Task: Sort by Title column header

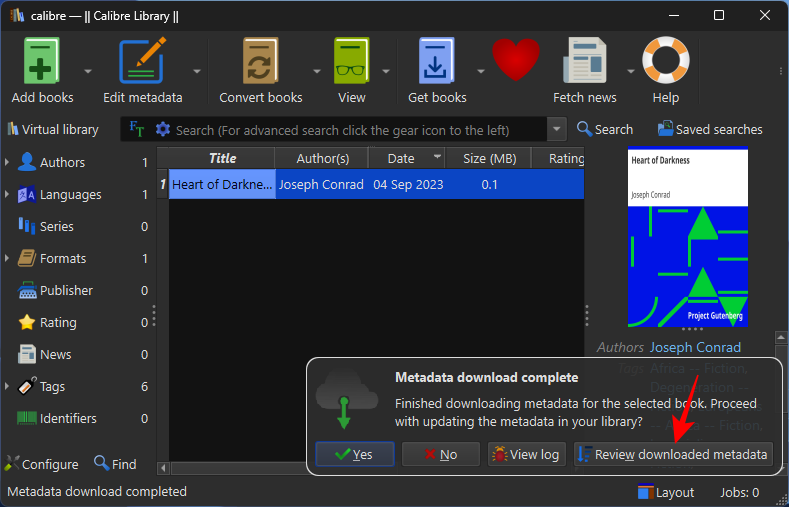Action: (222, 158)
